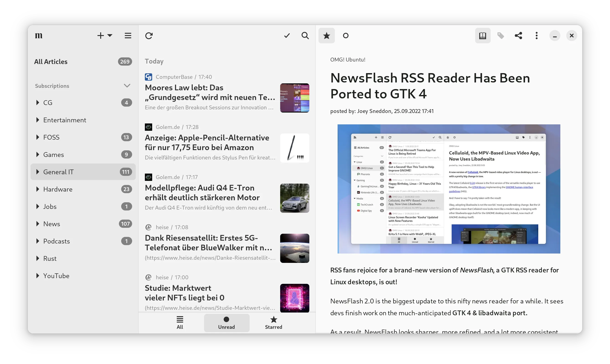
Task: Select All Articles in the sidebar
Action: tap(51, 62)
